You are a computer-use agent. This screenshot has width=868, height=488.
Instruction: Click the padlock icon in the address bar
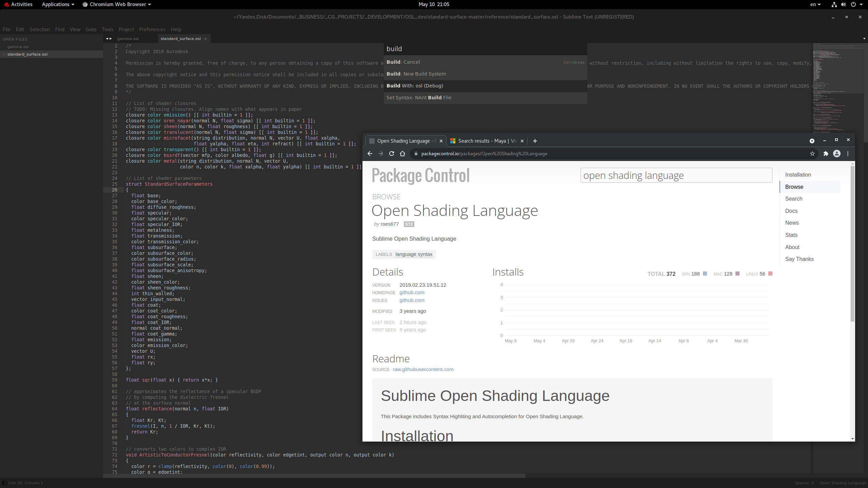click(416, 154)
